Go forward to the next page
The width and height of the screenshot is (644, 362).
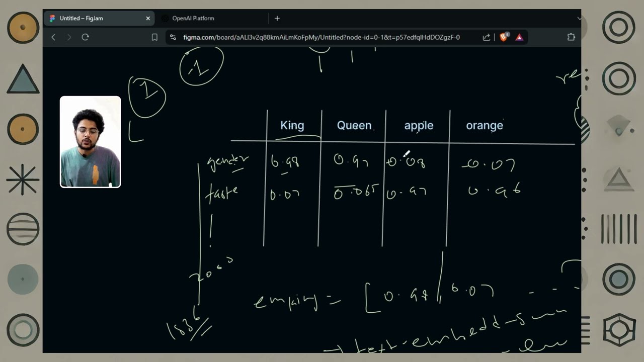tap(69, 37)
